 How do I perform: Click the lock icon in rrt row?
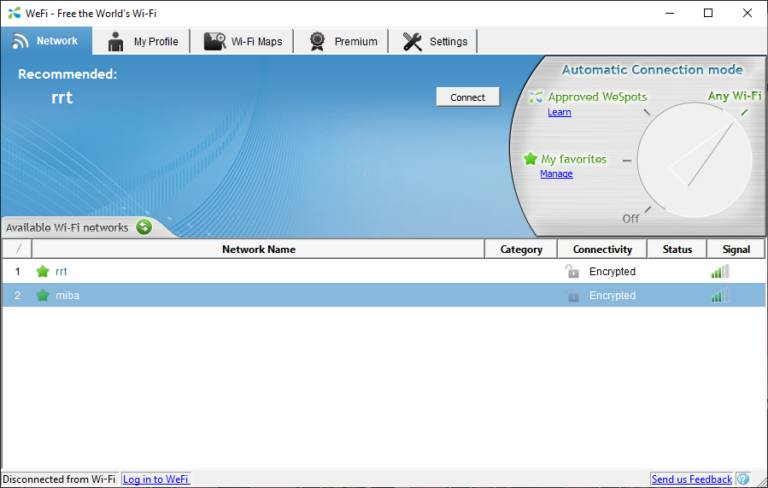(x=572, y=271)
